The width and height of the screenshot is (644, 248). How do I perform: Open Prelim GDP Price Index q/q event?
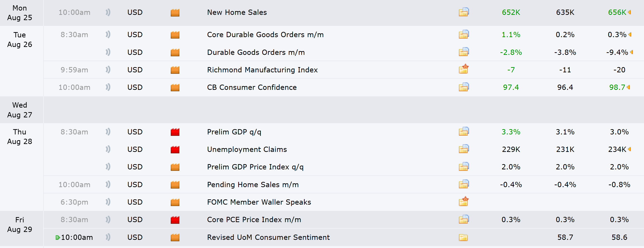[255, 167]
